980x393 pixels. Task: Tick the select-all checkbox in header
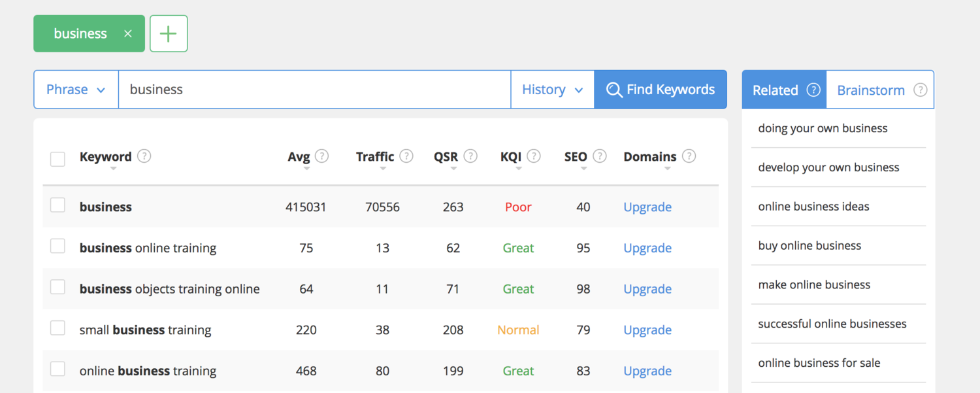(57, 159)
